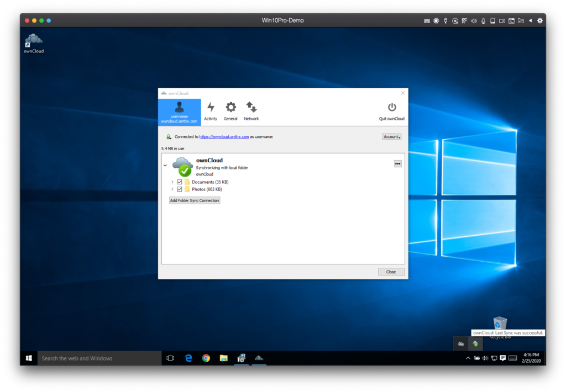566x392 pixels.
Task: Click Quit ownCloud power icon
Action: (392, 108)
